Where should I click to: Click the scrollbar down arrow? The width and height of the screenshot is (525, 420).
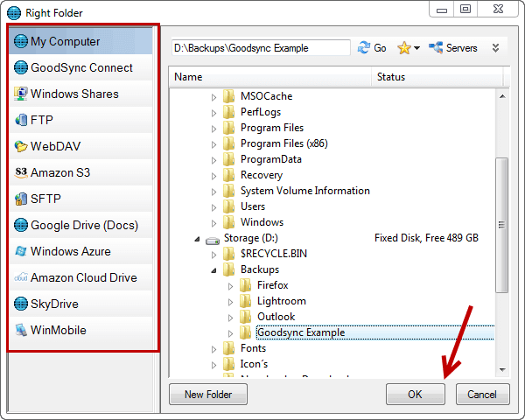coord(502,370)
